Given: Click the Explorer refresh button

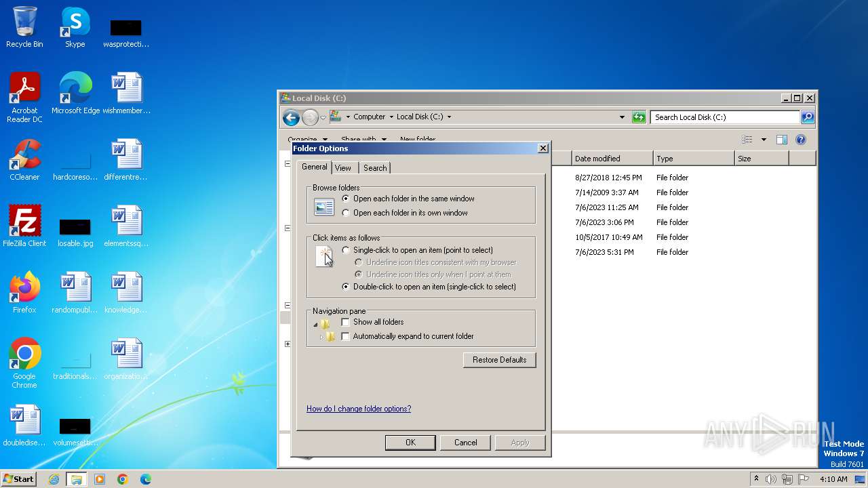Looking at the screenshot, I should click(x=639, y=117).
